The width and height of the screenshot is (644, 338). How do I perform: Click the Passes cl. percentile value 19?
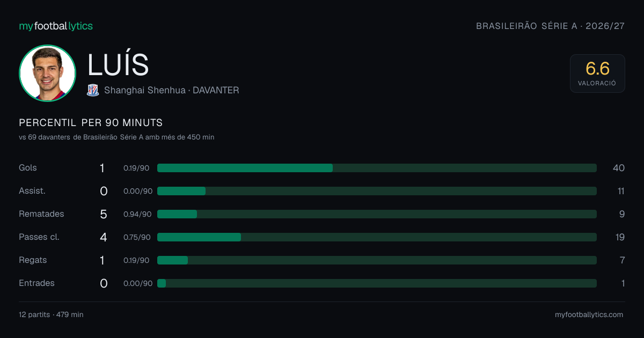point(619,237)
